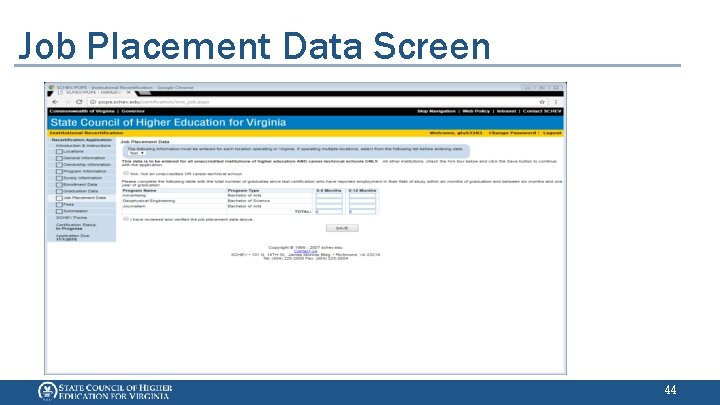The height and width of the screenshot is (405, 720).
Task: Tick the General Information sidebar checkbox
Action: 59,158
